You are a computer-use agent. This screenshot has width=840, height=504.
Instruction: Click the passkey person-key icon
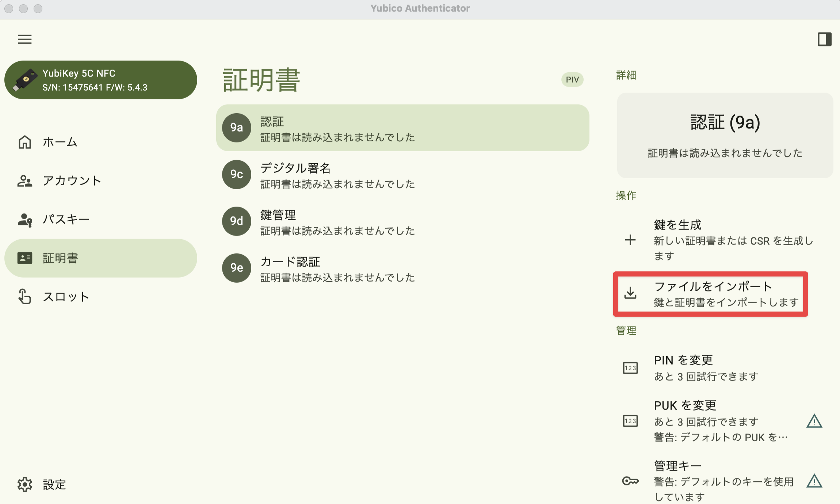[25, 220]
